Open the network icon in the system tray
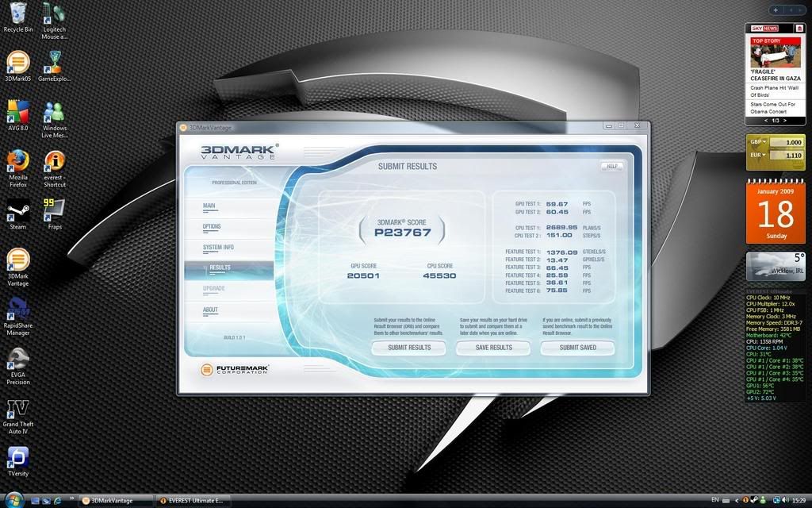 [776, 500]
